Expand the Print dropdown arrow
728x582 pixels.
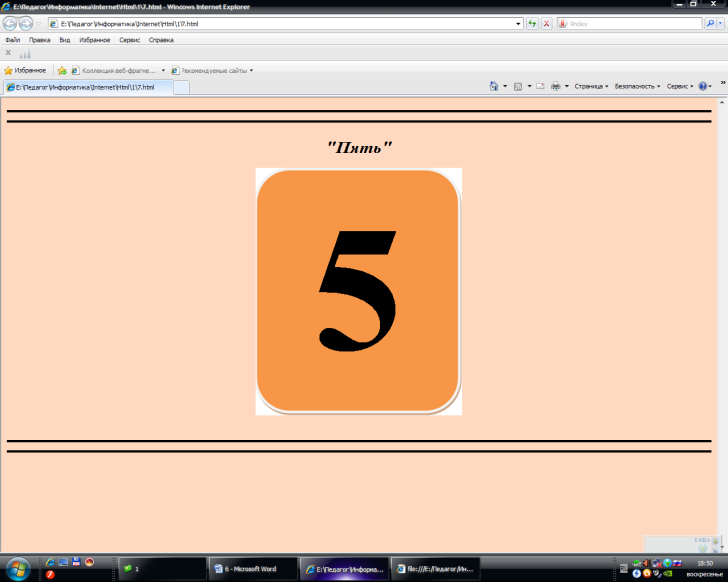coord(566,86)
